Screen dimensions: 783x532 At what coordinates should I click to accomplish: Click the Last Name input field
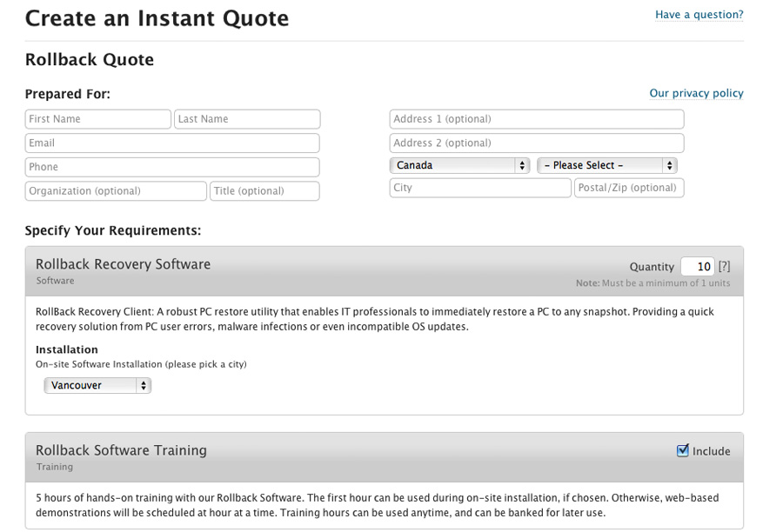[247, 119]
